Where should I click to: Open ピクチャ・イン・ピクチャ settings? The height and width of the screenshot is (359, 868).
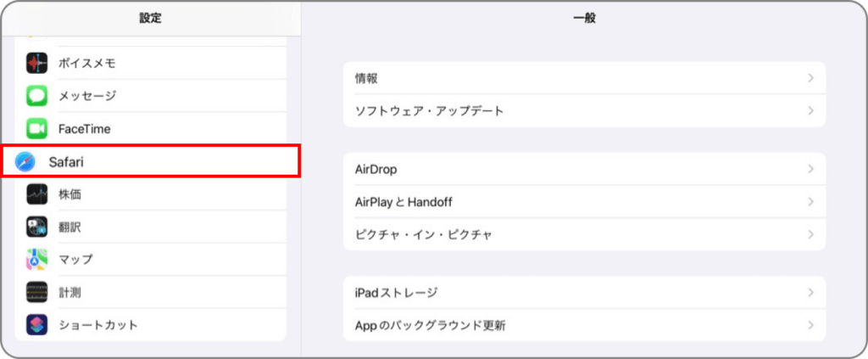(x=585, y=234)
